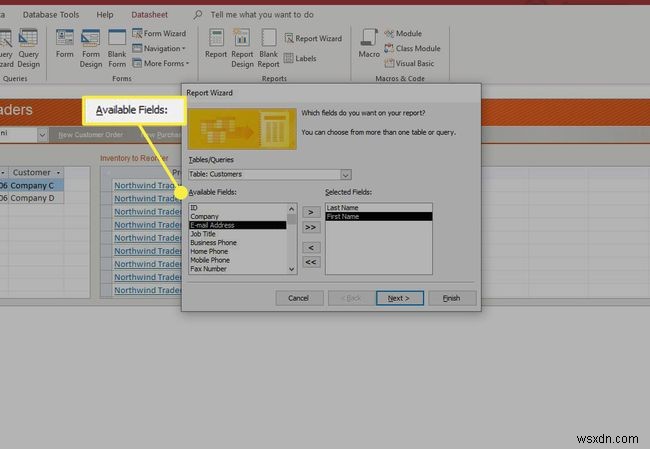Launch Report Wizard from the ribbon
Viewport: 650px width, 449px height.
pos(313,39)
